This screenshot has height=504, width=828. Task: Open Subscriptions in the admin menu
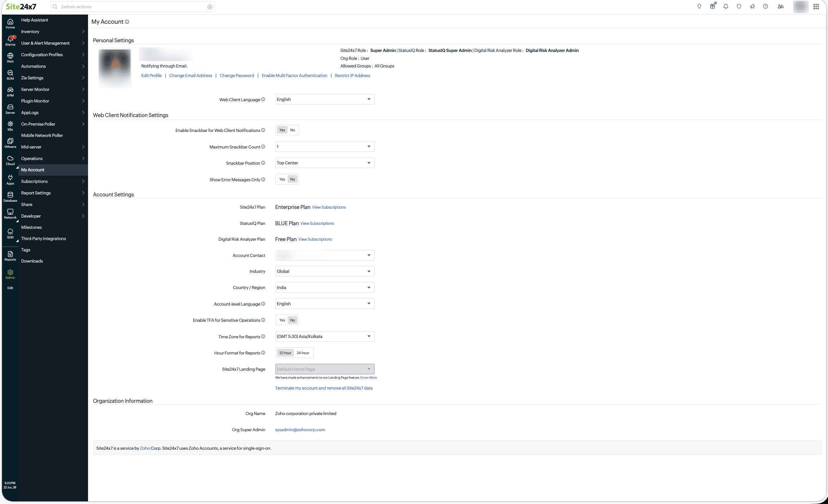53,181
